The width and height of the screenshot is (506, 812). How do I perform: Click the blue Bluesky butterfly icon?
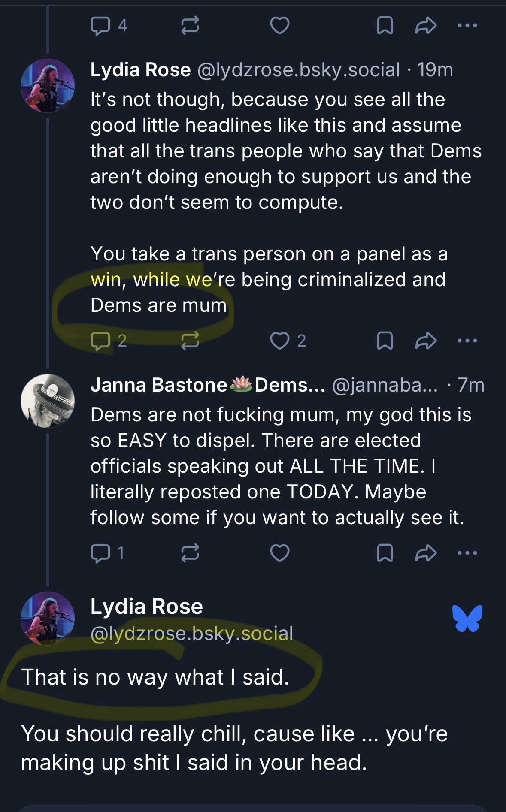coord(467,618)
